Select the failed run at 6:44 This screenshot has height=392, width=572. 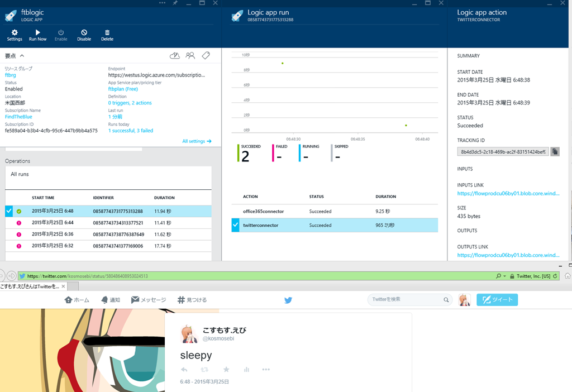(108, 223)
